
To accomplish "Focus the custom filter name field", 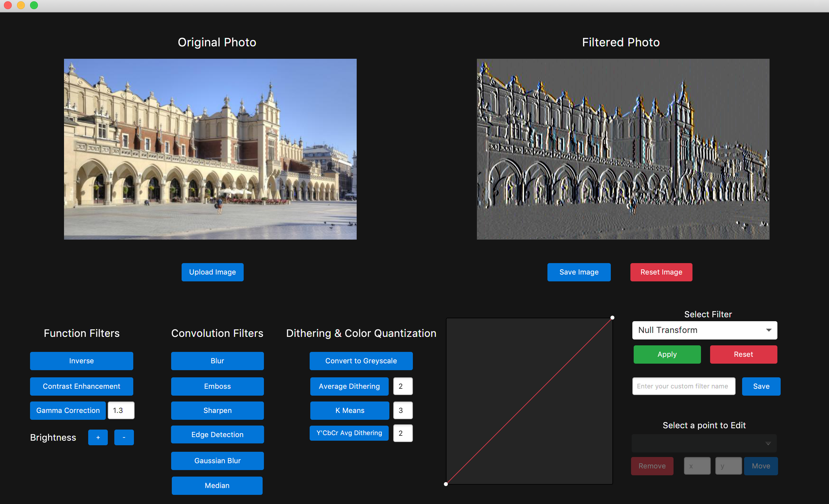I will (x=683, y=386).
